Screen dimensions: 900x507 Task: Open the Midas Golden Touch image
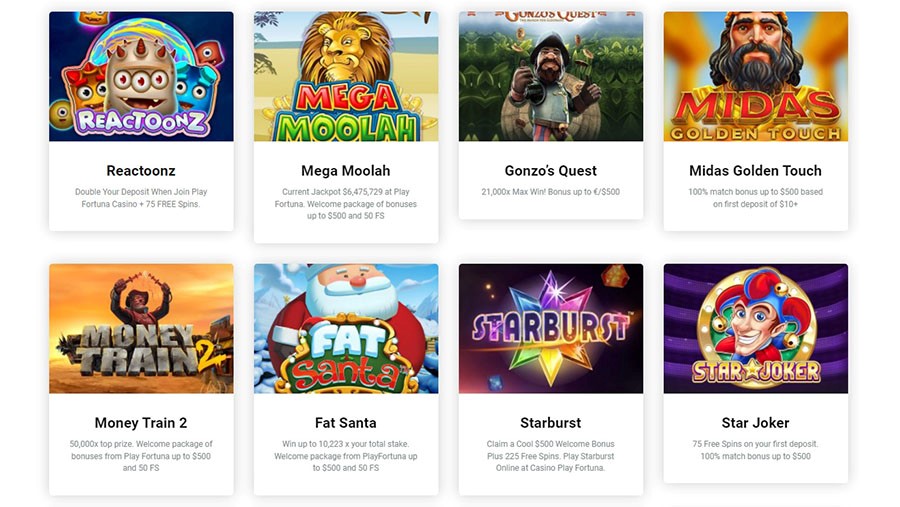point(756,76)
